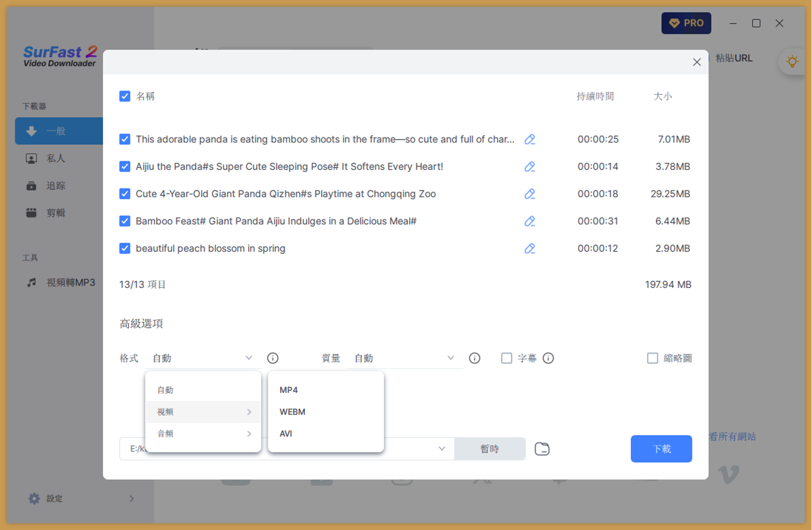Click the PRO upgrade button
This screenshot has width=812, height=530.
click(x=686, y=23)
